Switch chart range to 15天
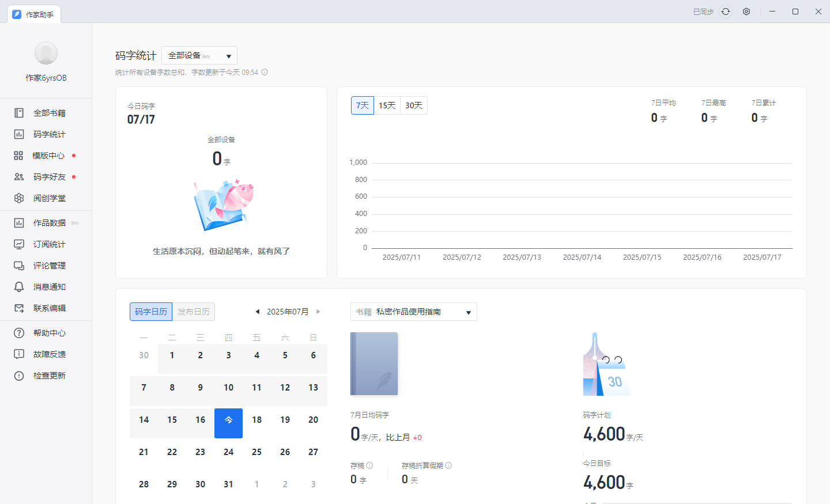Image resolution: width=830 pixels, height=504 pixels. [387, 105]
